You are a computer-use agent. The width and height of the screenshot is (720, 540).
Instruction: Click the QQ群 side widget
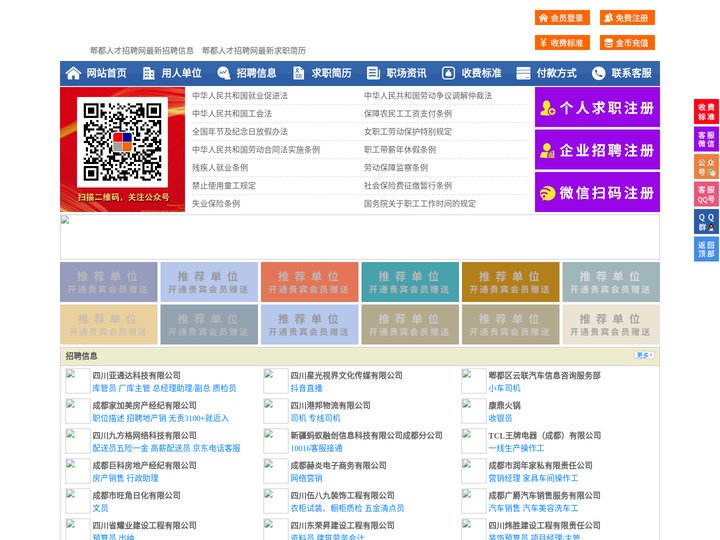coord(706,222)
